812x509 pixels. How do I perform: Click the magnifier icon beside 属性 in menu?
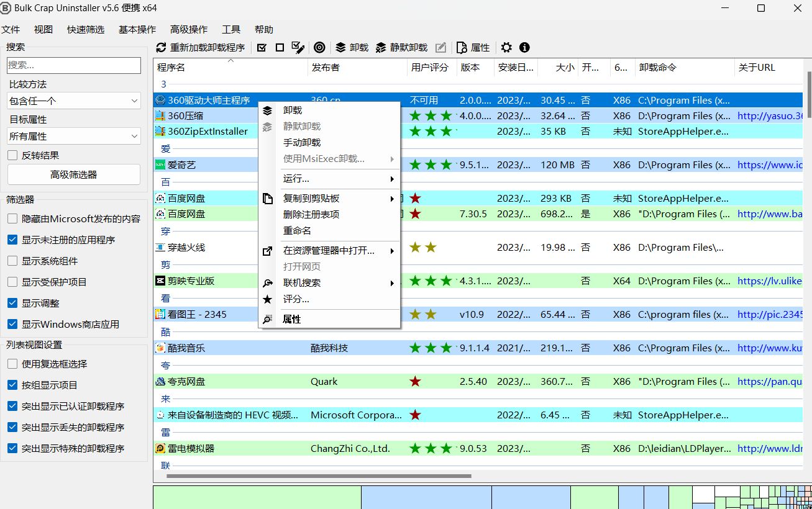268,319
